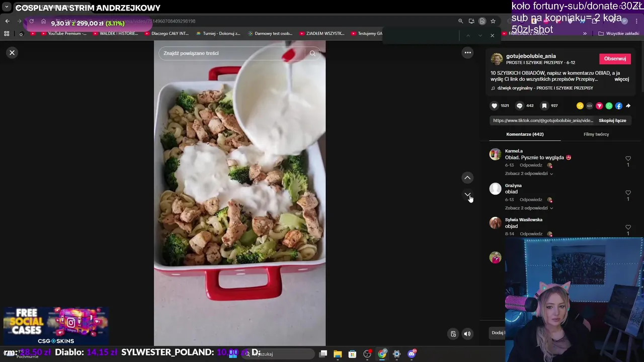
Task: Reply to Sylwia Wasilewska's comment
Action: 531,234
